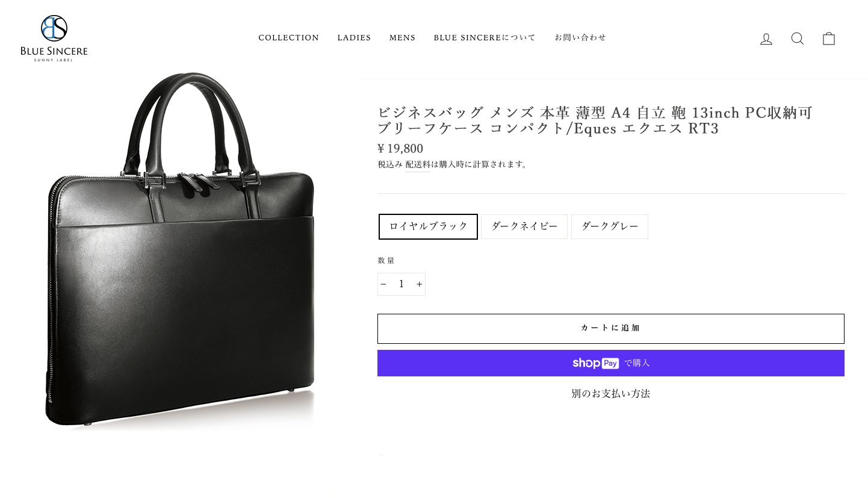Click the quantity input field
Image resolution: width=868 pixels, height=498 pixels.
click(401, 284)
